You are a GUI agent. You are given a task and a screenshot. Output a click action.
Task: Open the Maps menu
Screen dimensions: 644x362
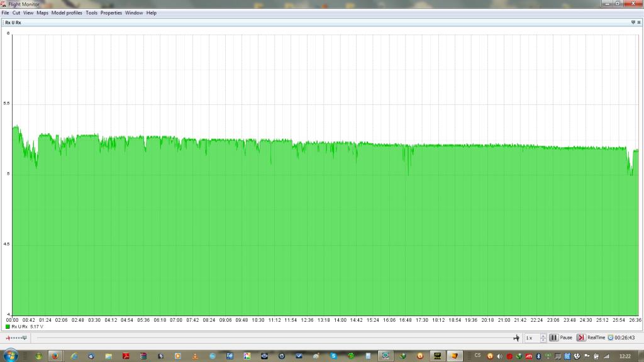pyautogui.click(x=42, y=13)
